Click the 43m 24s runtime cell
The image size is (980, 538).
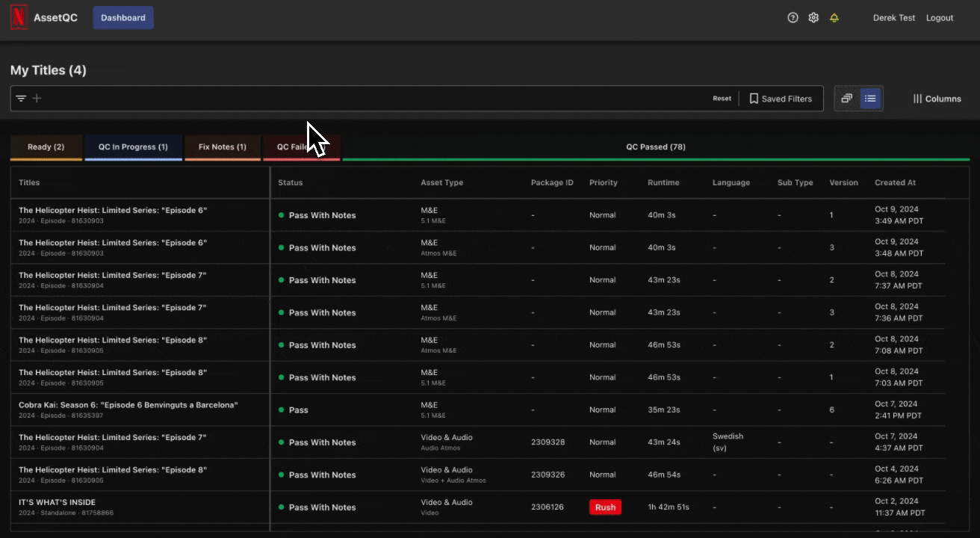point(664,442)
